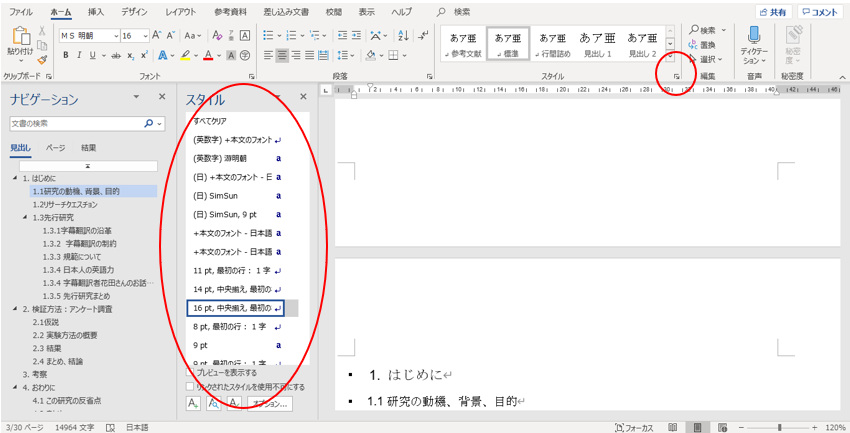Apply the red font color
850x433 pixels.
(x=209, y=55)
